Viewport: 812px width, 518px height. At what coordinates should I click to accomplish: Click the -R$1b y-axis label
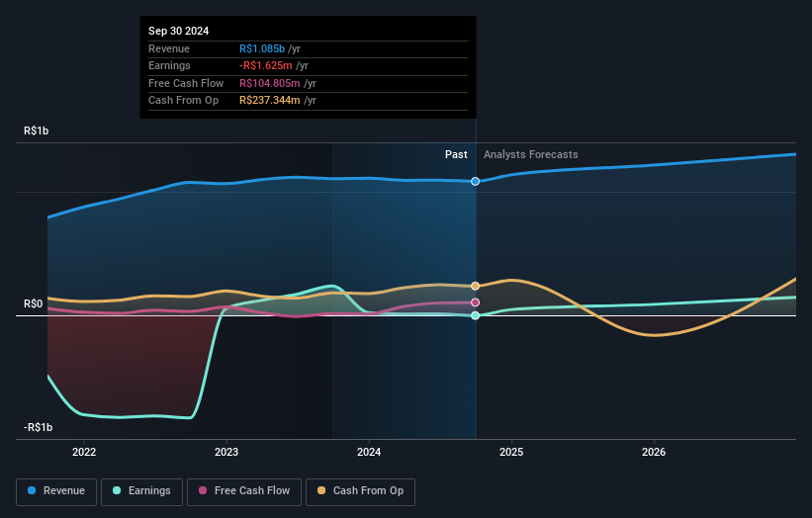(39, 427)
